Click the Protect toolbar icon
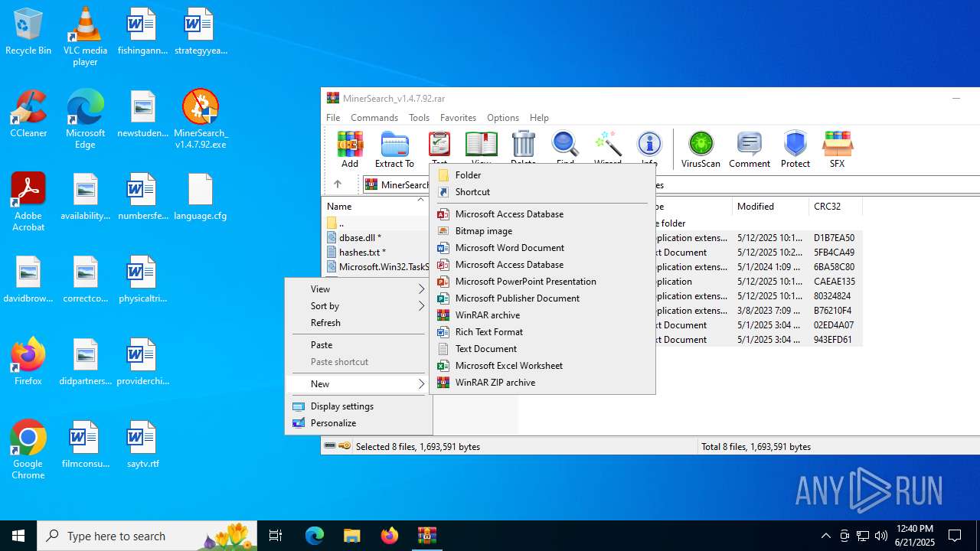This screenshot has width=980, height=551. (x=795, y=148)
